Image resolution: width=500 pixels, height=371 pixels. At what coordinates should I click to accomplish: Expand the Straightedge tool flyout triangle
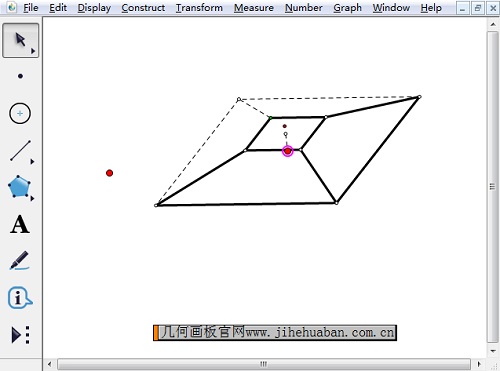tap(32, 162)
